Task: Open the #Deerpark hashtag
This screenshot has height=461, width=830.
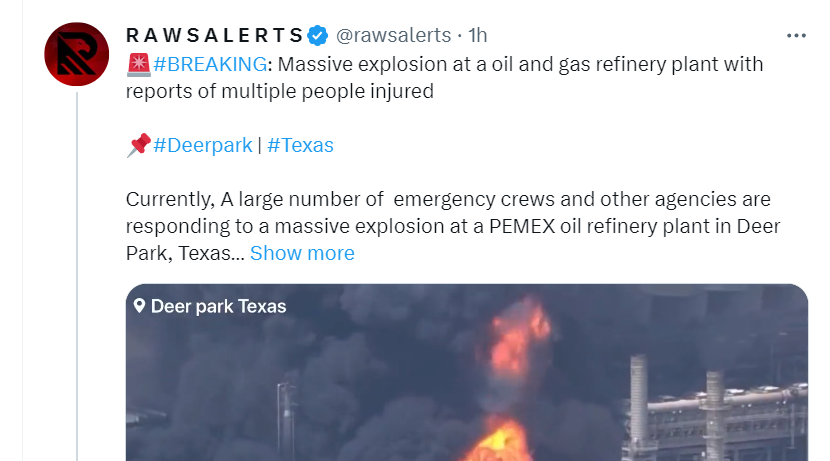Action: pos(203,145)
